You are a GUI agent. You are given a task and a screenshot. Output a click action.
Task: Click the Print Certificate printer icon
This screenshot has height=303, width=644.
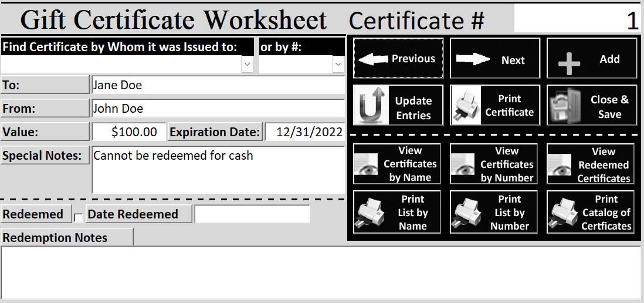(x=465, y=107)
